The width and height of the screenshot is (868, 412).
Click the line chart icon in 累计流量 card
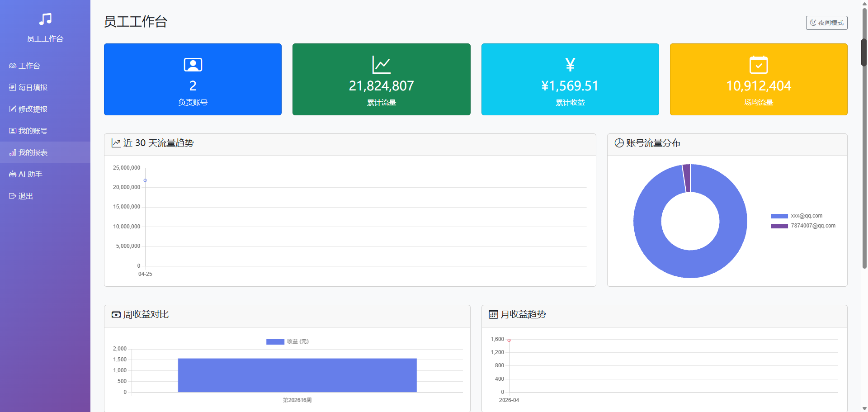(381, 65)
